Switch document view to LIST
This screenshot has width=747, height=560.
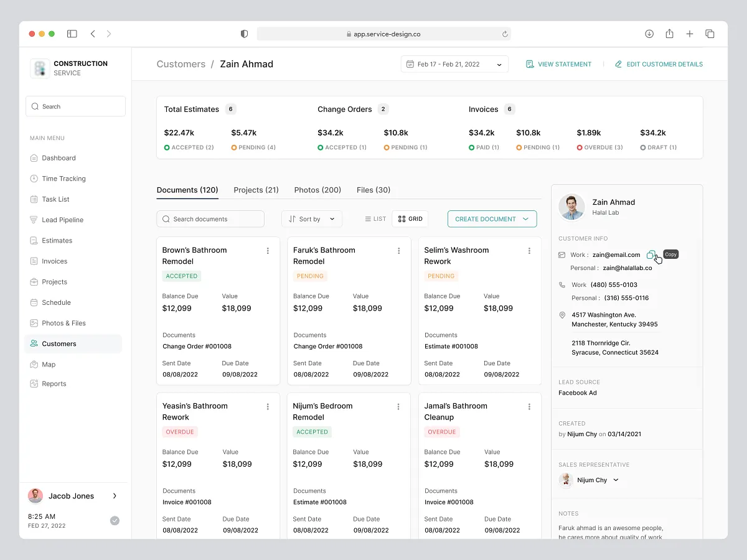click(x=375, y=218)
